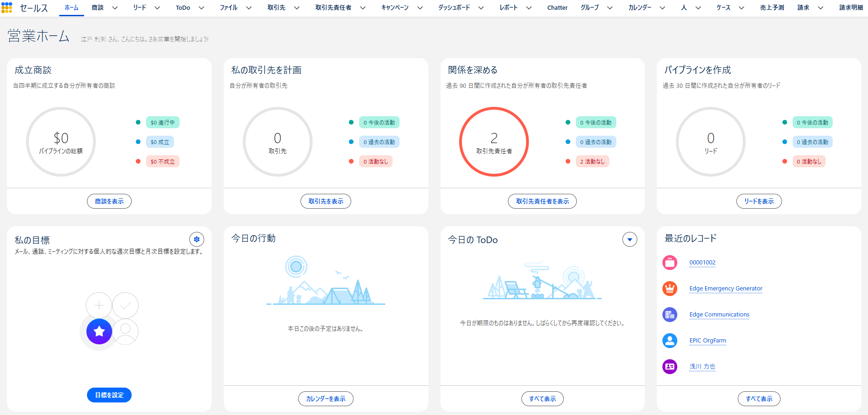Click the 2 活動なし badge
Viewport: 868px width, 415px height.
(x=592, y=162)
